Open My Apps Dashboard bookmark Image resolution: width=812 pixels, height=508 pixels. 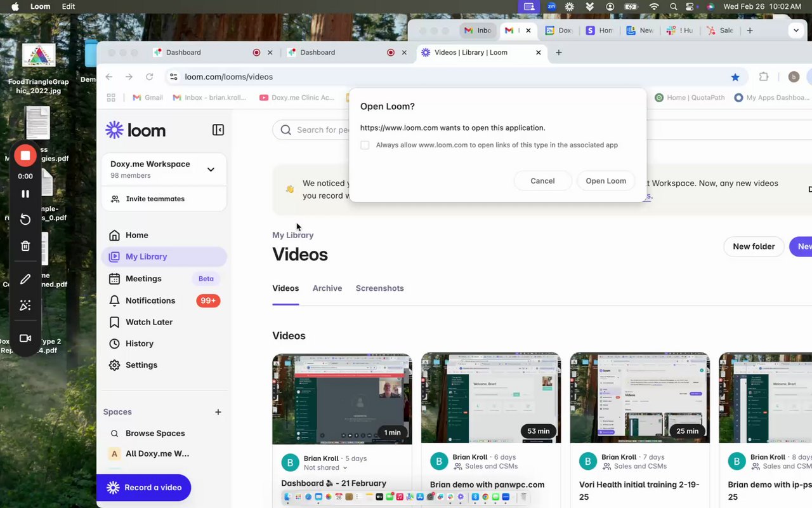772,98
